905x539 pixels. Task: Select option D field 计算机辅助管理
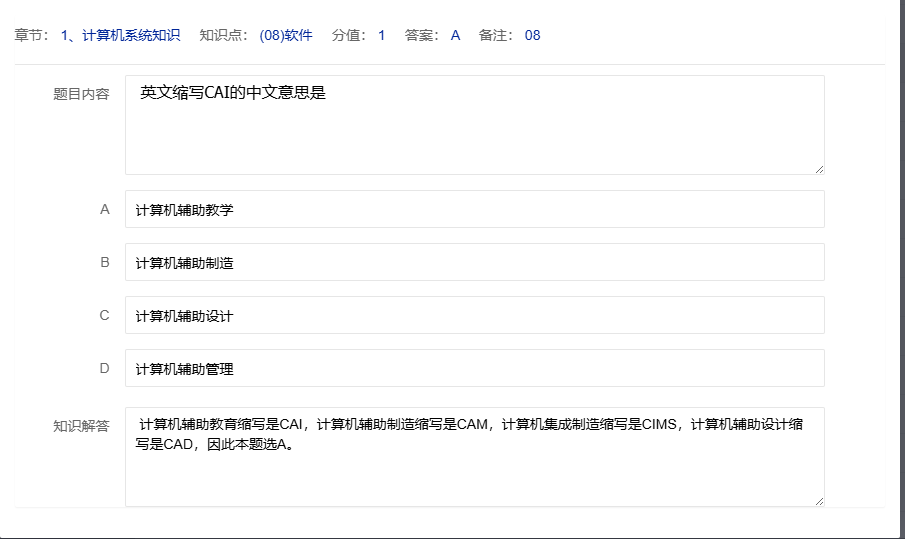[474, 368]
